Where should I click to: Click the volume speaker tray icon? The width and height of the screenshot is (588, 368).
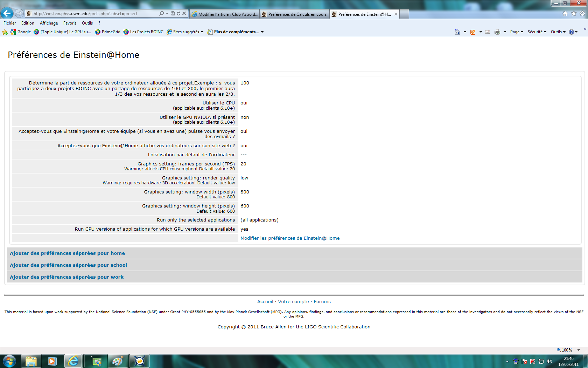coord(549,361)
